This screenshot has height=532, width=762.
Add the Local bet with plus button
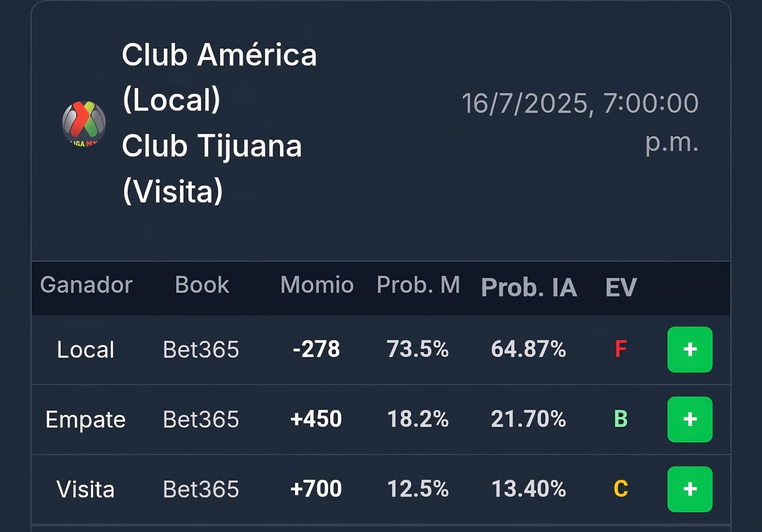(x=690, y=349)
